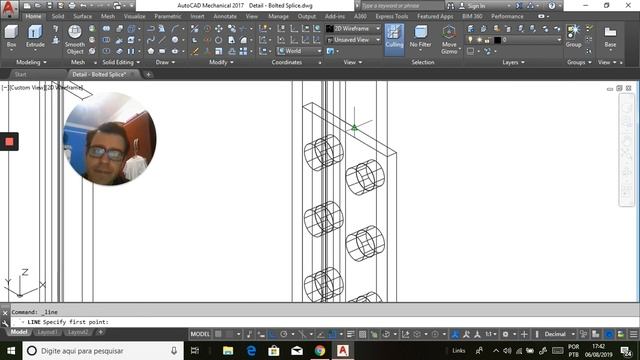
Task: Toggle Polar Tracking in the status bar
Action: [284, 334]
